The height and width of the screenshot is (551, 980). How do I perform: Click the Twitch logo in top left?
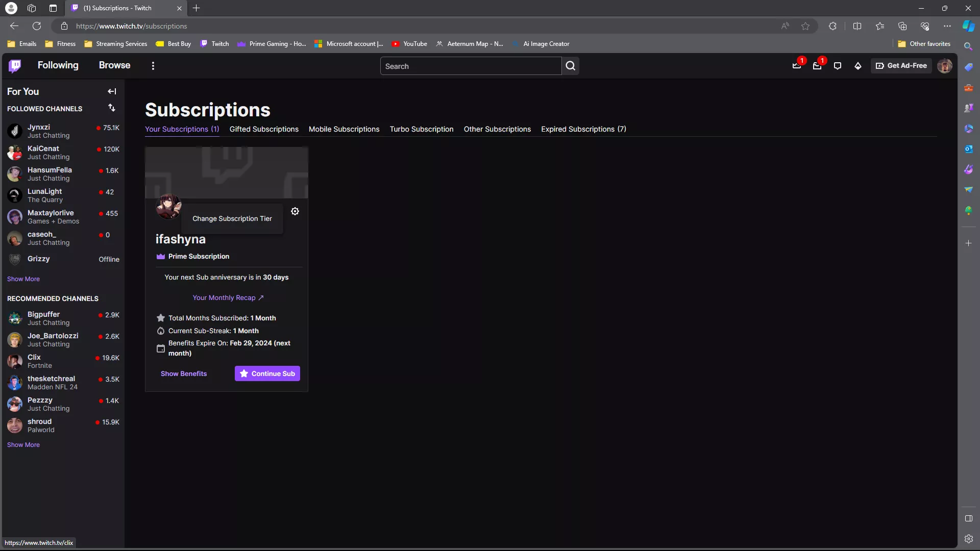pyautogui.click(x=15, y=65)
